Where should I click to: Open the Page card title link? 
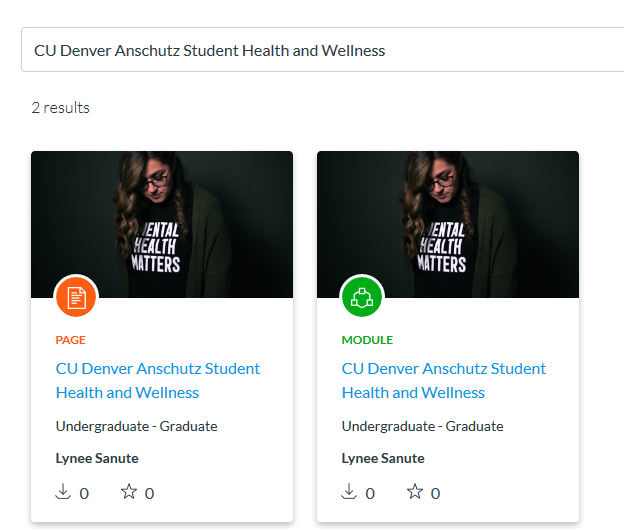(x=158, y=381)
